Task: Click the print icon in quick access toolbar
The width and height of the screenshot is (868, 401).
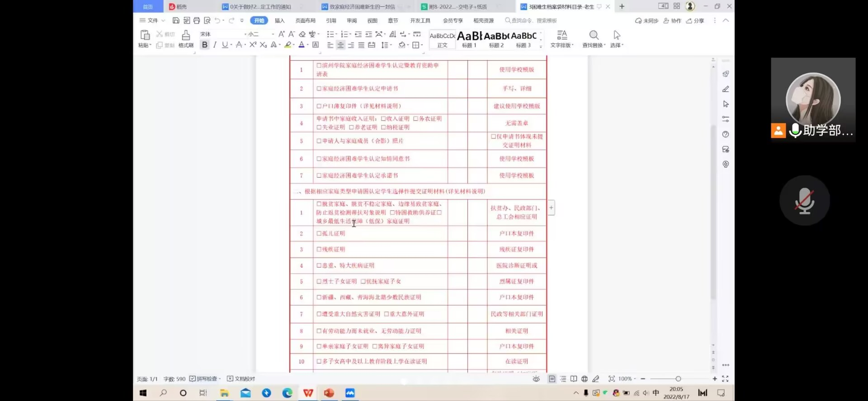Action: [197, 20]
